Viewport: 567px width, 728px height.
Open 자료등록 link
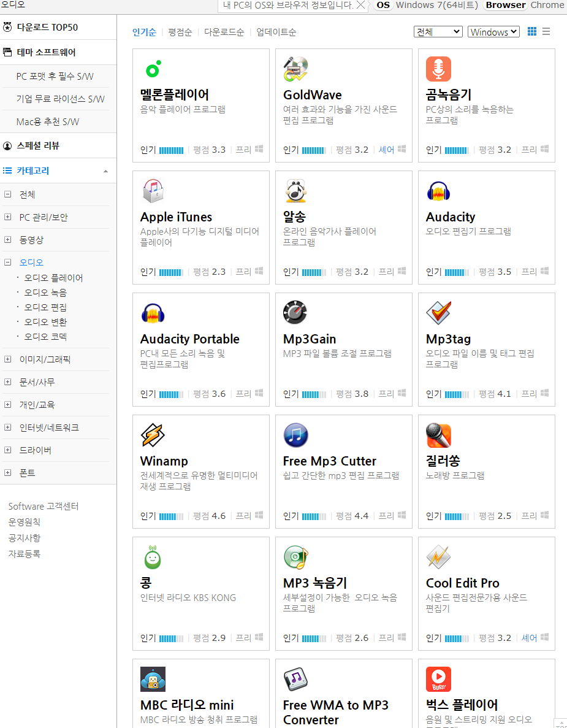click(24, 553)
